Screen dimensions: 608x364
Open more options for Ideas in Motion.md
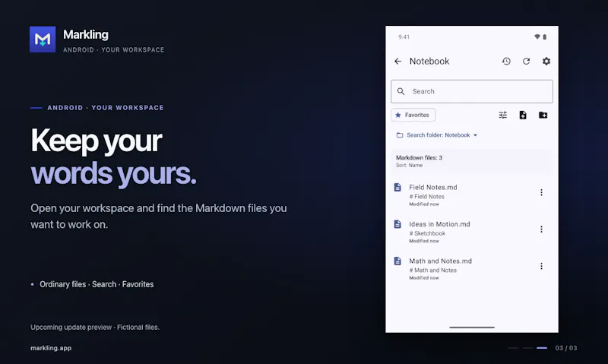coord(541,229)
